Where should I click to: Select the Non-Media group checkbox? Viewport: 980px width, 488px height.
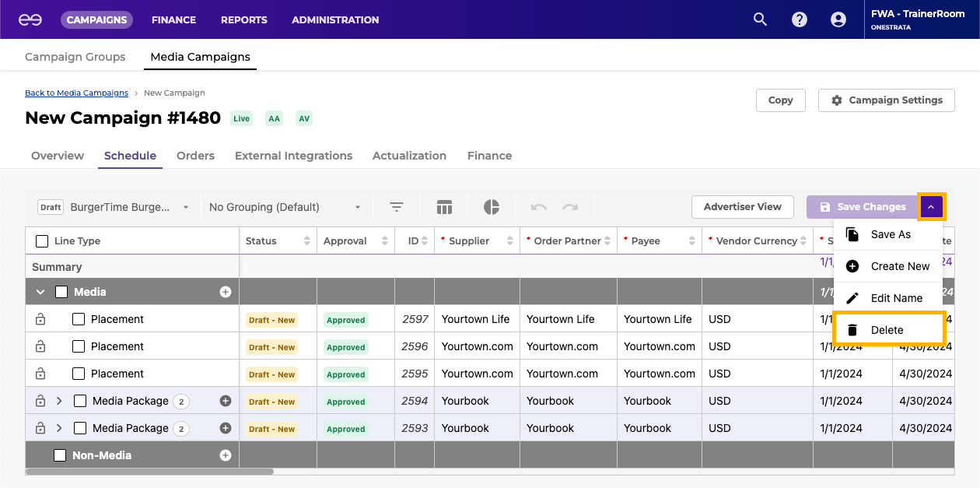point(60,455)
